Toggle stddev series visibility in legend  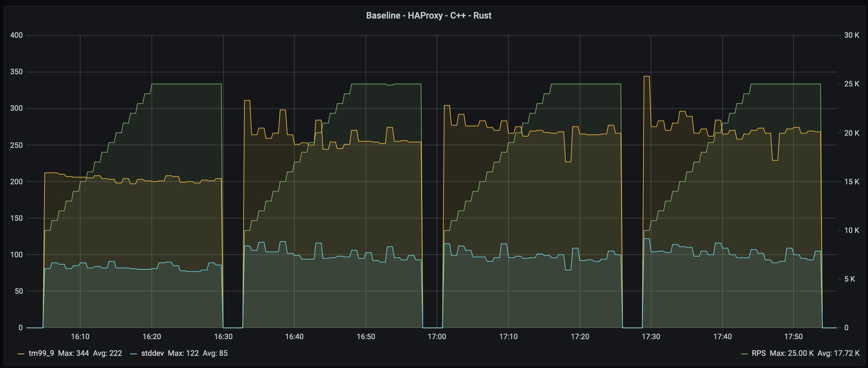[152, 353]
